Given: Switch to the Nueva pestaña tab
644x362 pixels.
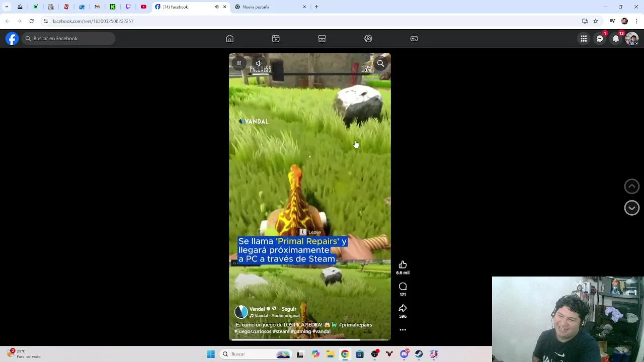Looking at the screenshot, I should click(271, 7).
